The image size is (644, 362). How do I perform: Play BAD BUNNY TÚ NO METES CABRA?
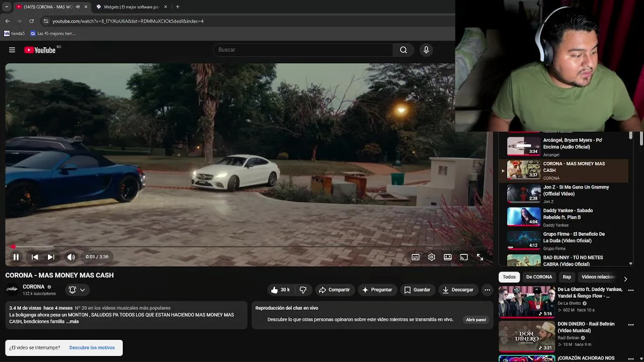point(563,260)
